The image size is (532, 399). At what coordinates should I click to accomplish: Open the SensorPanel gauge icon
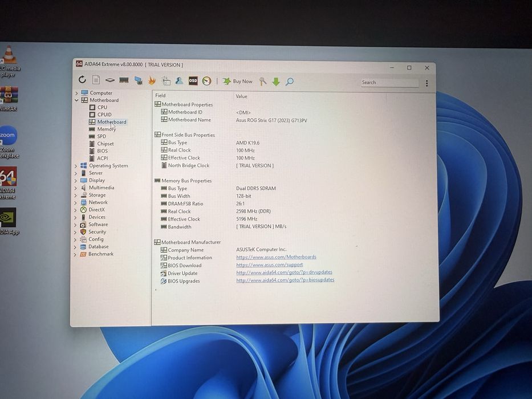206,81
